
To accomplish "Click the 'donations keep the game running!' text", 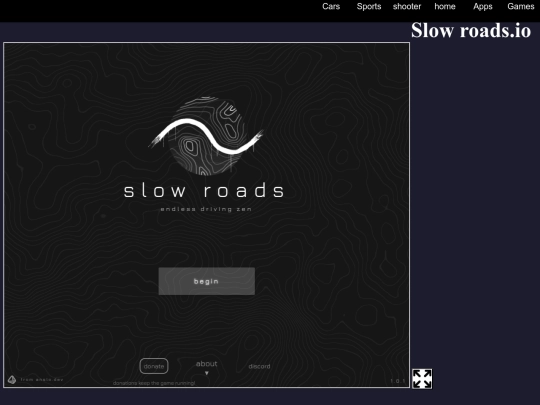I will [154, 383].
